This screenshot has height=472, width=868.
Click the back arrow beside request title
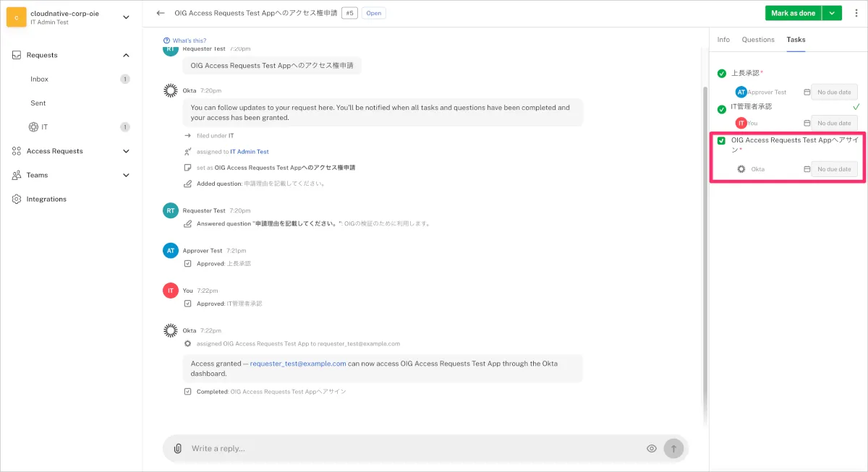(161, 13)
